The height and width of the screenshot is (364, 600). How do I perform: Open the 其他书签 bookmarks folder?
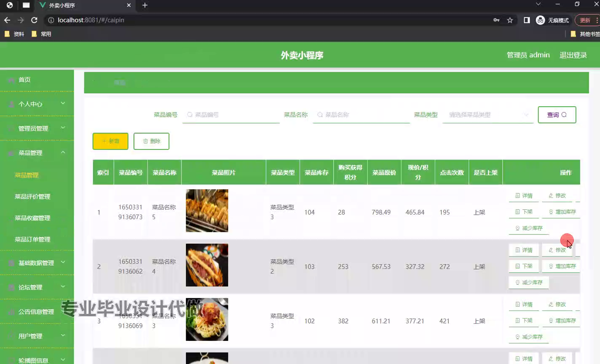(585, 34)
